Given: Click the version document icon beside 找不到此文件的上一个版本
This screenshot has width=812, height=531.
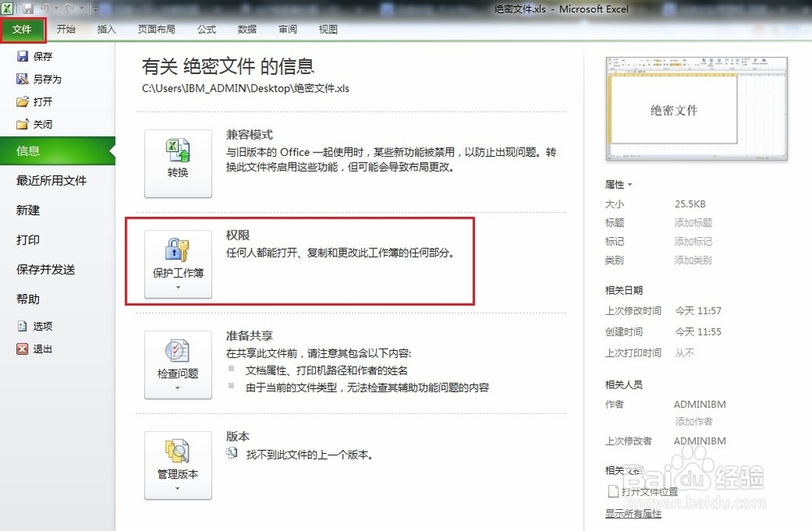Looking at the screenshot, I should [232, 454].
